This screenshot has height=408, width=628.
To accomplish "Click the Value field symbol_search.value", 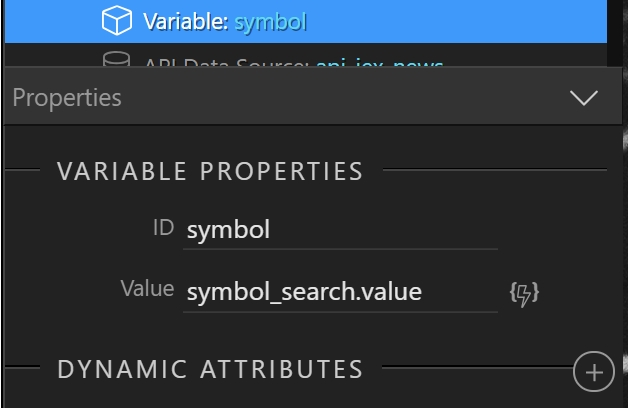I will (x=340, y=292).
